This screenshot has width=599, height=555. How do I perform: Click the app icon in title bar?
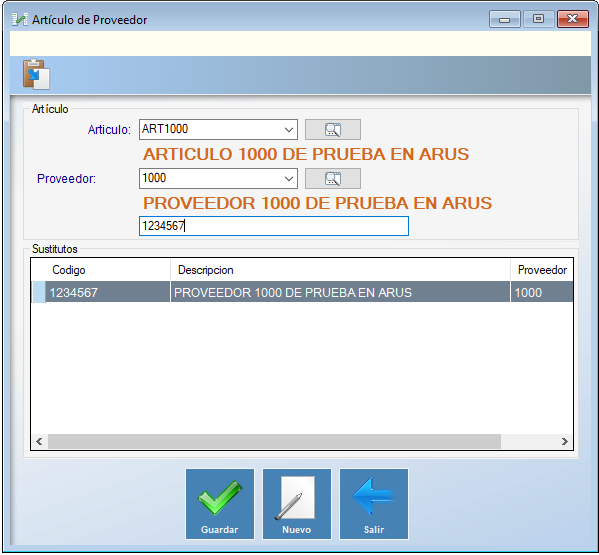[19, 19]
